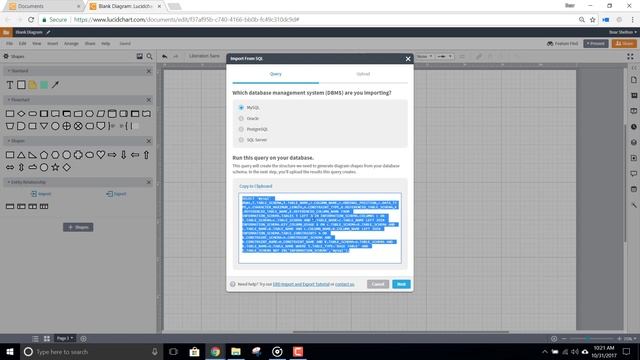The image size is (640, 360).
Task: Remove the Flowchart shape library
Action: click(x=149, y=100)
